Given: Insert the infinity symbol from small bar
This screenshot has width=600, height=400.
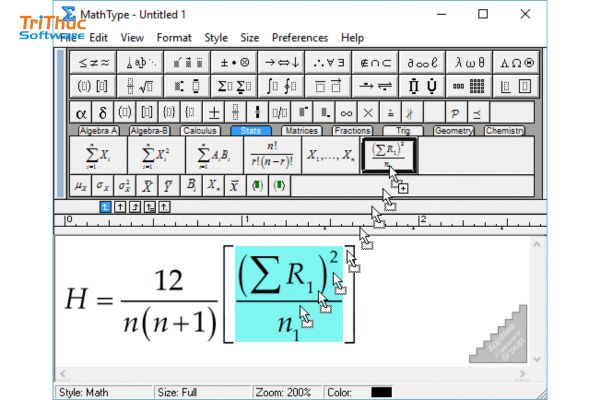Looking at the screenshot, I should coord(346,113).
